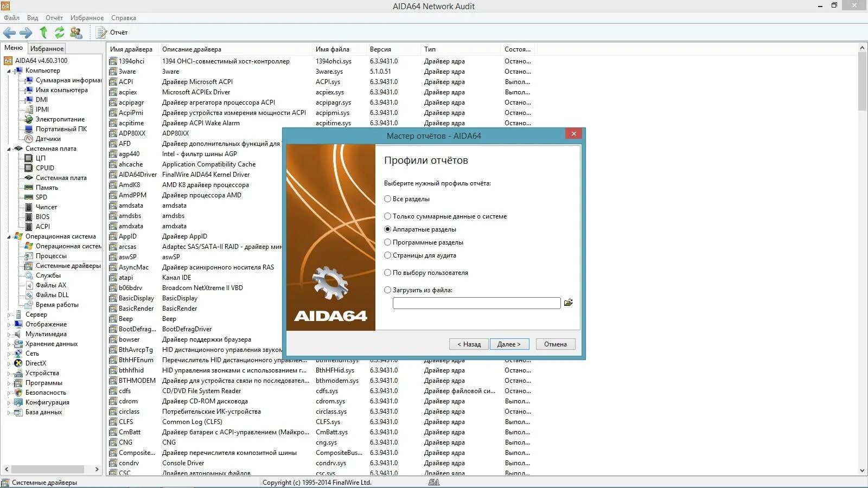The width and height of the screenshot is (868, 488).
Task: Open the Отчёт report toolbar button
Action: click(112, 33)
